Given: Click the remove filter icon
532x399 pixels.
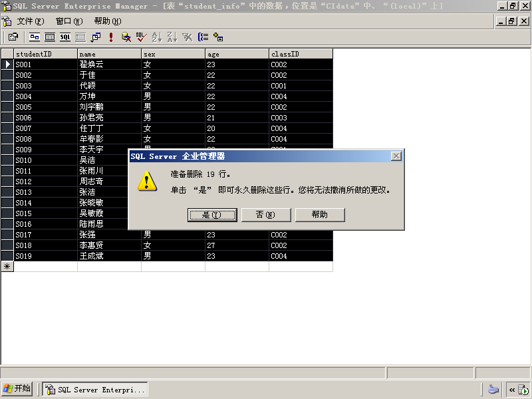Looking at the screenshot, I should click(188, 37).
